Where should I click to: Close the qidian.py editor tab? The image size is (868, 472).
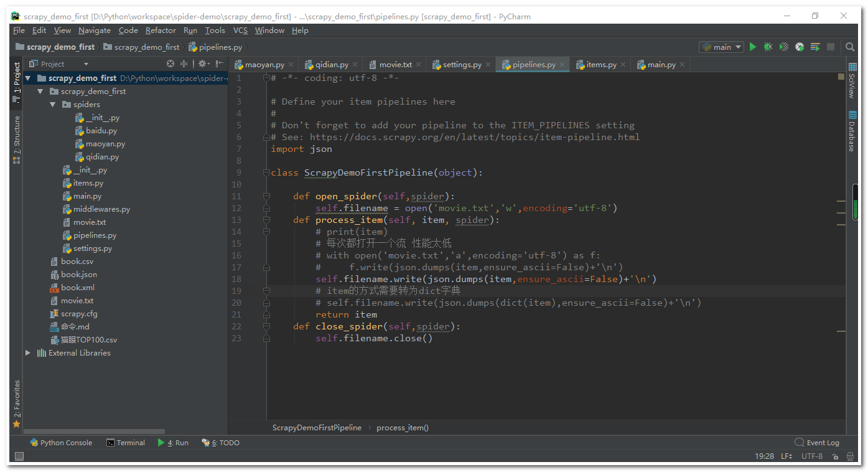pyautogui.click(x=355, y=65)
